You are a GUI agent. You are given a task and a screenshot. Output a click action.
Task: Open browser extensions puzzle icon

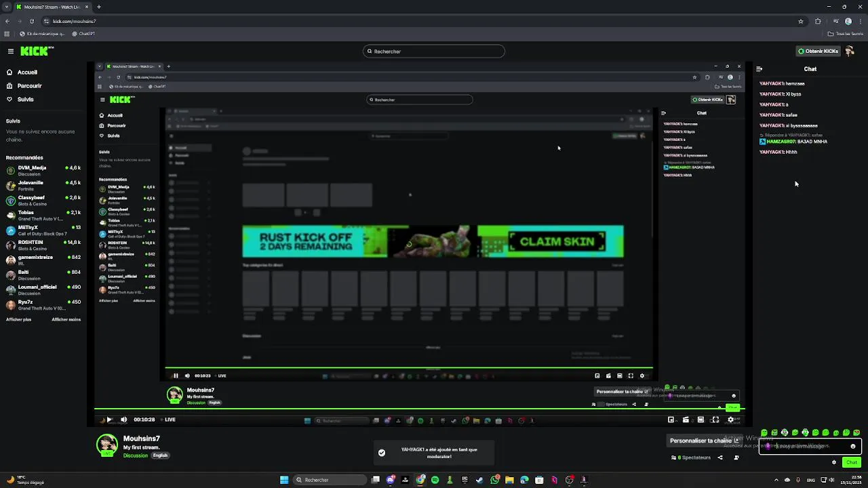click(818, 21)
